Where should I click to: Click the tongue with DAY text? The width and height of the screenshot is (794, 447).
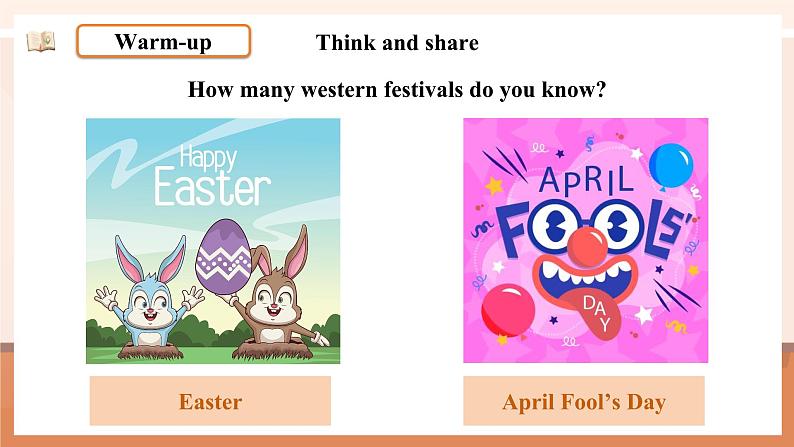598,313
